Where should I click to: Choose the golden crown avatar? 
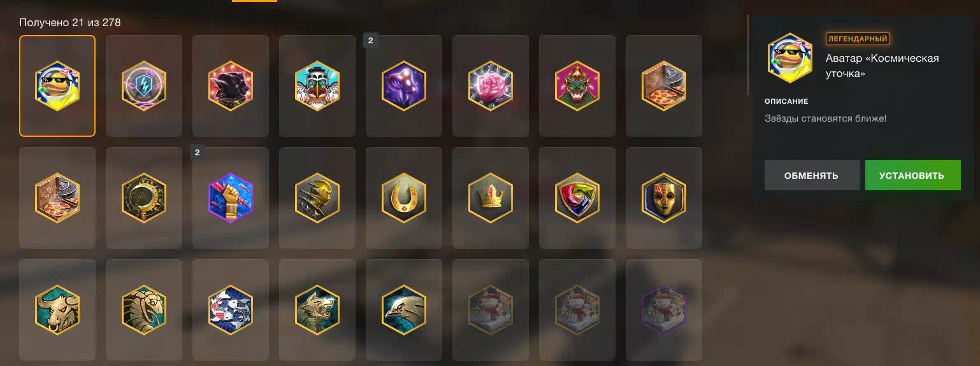[x=491, y=198]
